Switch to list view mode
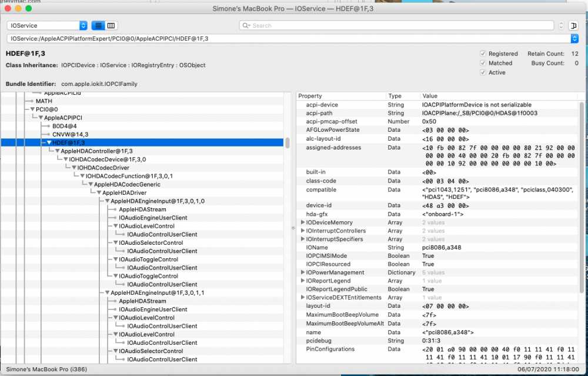The height and width of the screenshot is (376, 588). (x=98, y=25)
